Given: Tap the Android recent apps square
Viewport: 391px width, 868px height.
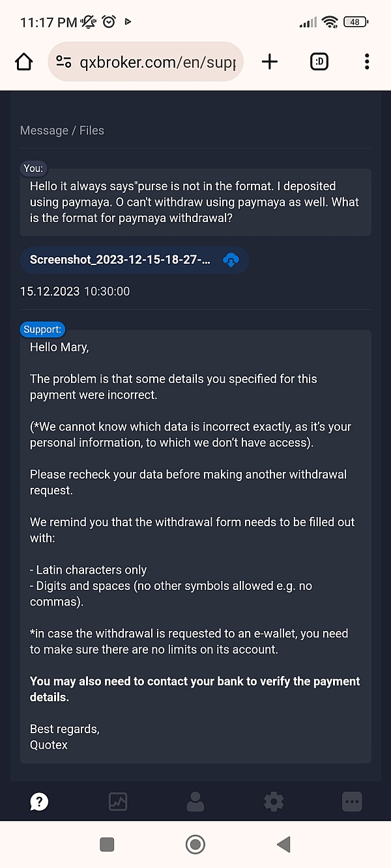Looking at the screenshot, I should (107, 845).
